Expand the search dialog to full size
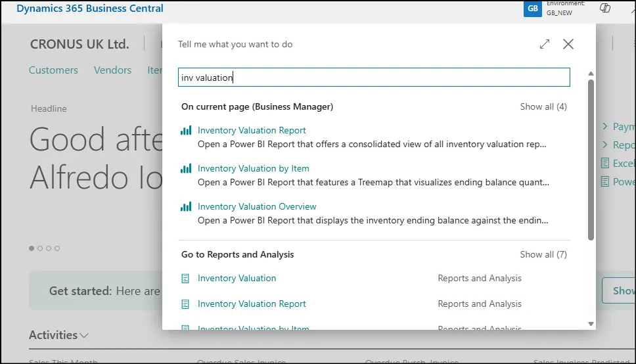This screenshot has width=636, height=364. pyautogui.click(x=545, y=44)
